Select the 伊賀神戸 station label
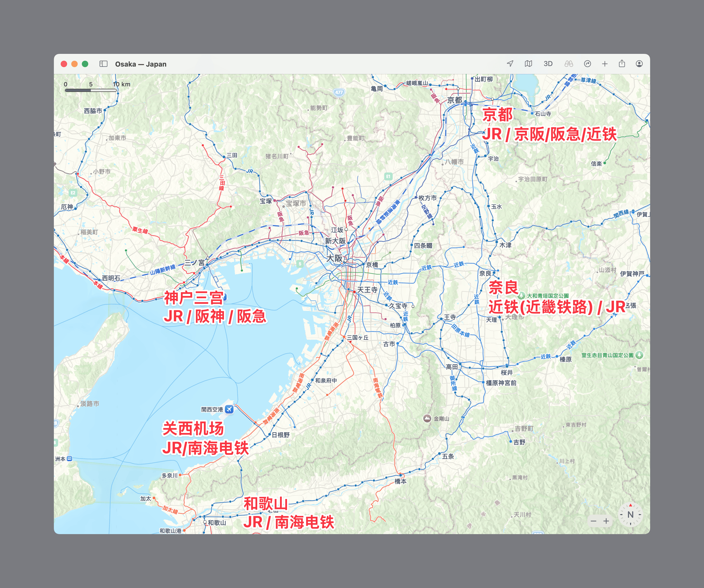This screenshot has width=704, height=588. coord(632,274)
